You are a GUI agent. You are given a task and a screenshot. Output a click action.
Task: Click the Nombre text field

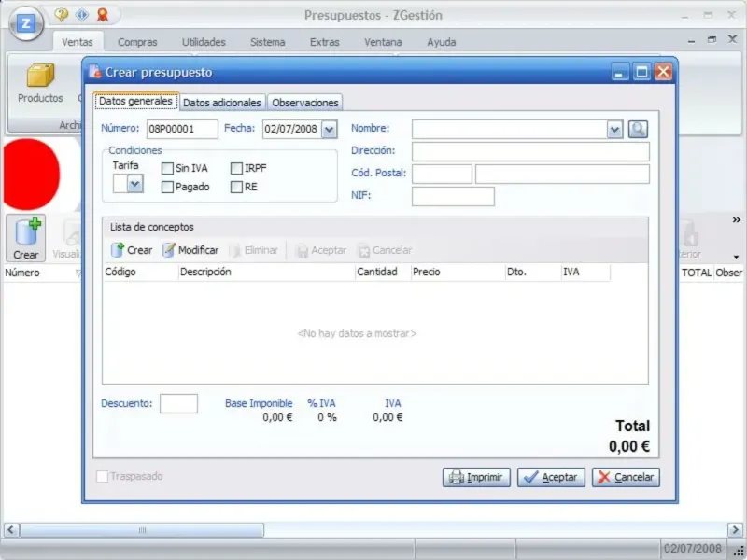[x=509, y=129]
